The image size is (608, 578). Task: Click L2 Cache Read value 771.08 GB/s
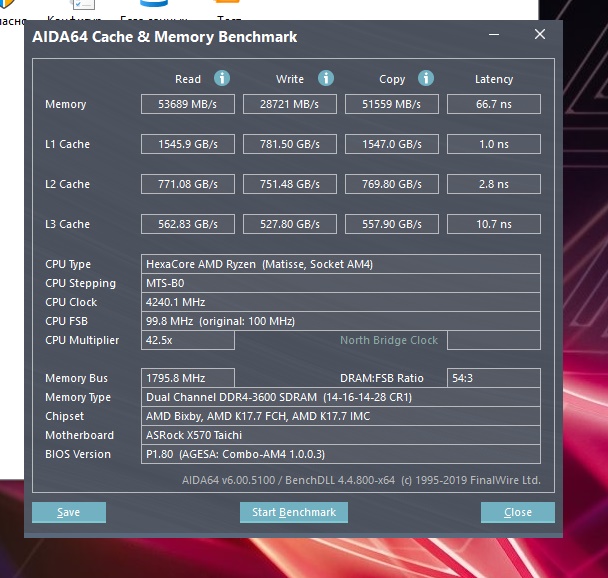point(188,184)
